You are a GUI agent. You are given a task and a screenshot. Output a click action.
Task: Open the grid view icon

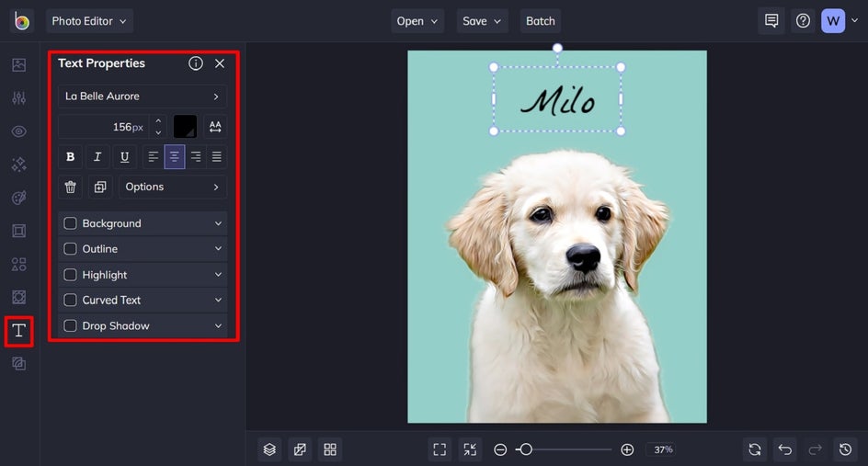click(330, 449)
